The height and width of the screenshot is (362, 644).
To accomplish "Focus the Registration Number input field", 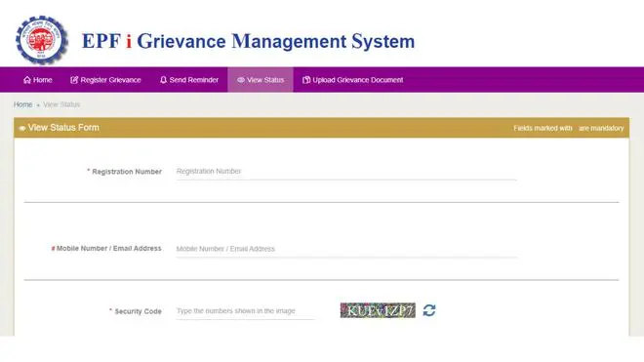I will coord(346,172).
